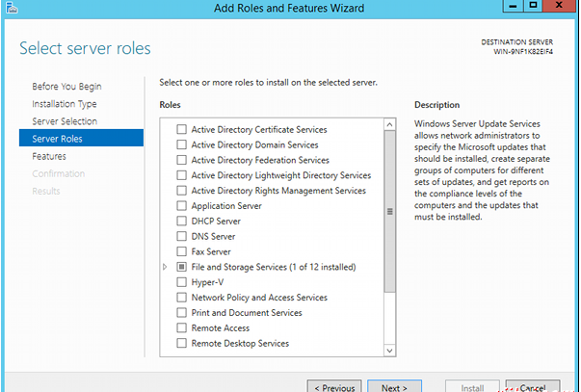Click the DHCP Server role name
This screenshot has width=581, height=392.
216,221
